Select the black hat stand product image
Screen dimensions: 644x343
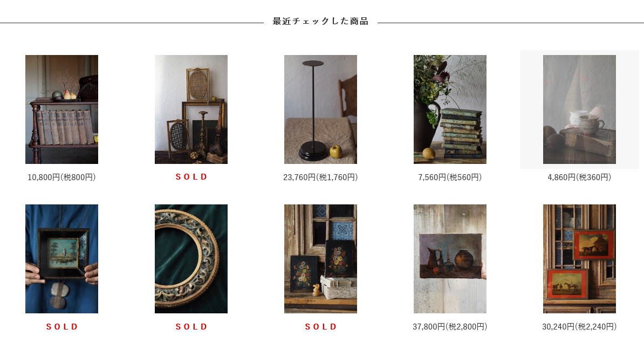tap(320, 109)
